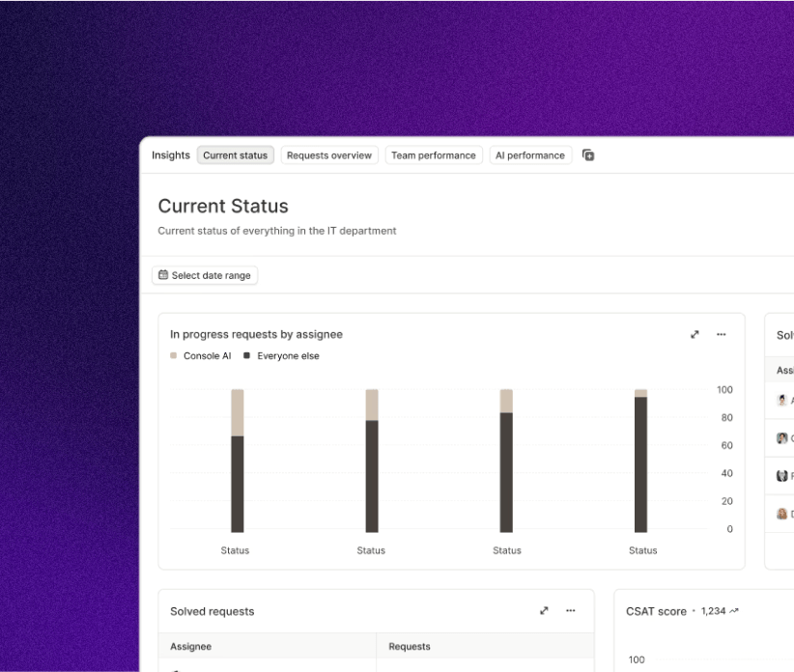Click the Current status tab
This screenshot has width=794, height=672.
coord(235,155)
